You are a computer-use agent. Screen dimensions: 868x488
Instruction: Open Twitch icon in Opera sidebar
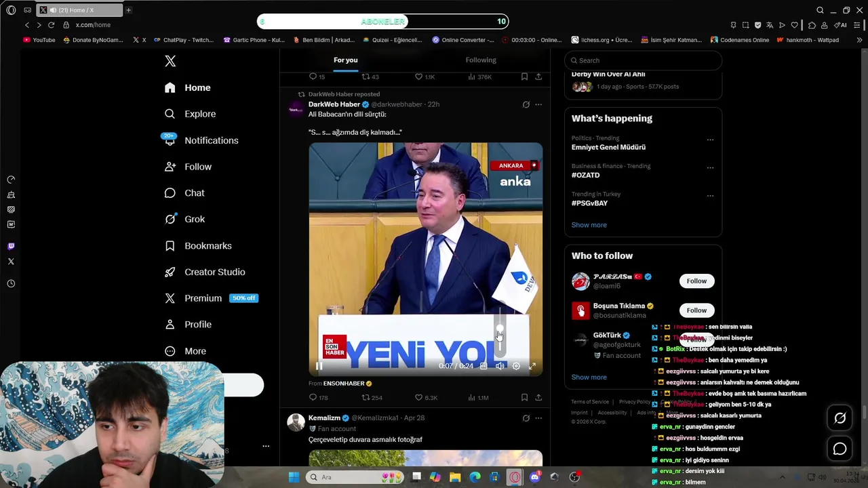click(x=11, y=246)
